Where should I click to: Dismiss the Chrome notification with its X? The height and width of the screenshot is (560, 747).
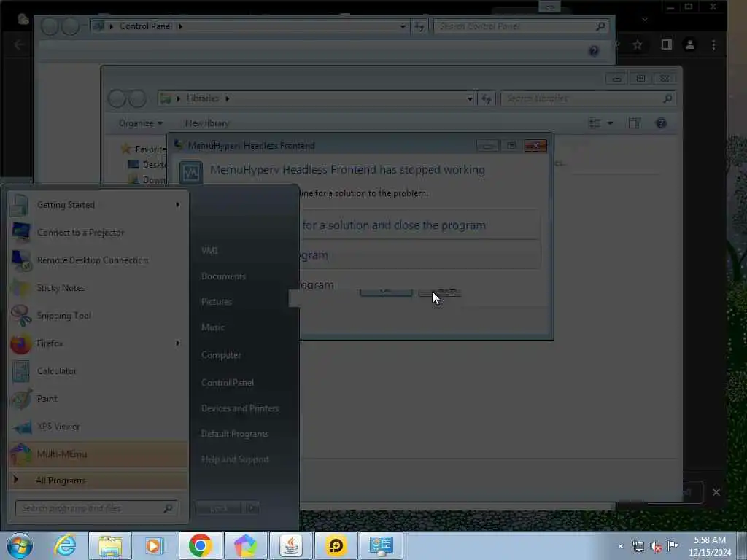[x=716, y=492]
